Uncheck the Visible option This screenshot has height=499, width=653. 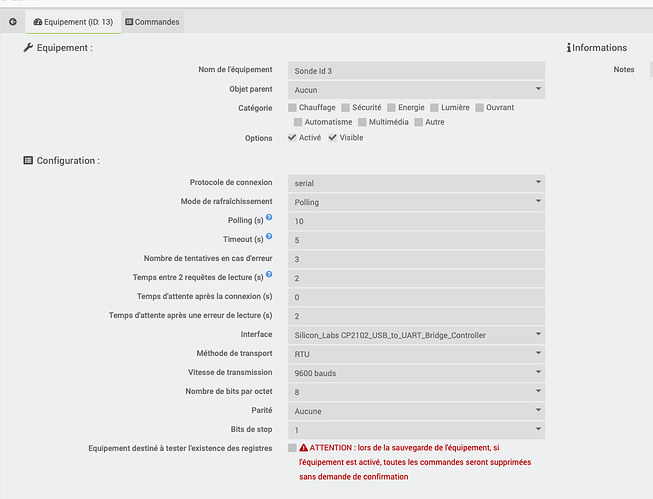tap(333, 138)
